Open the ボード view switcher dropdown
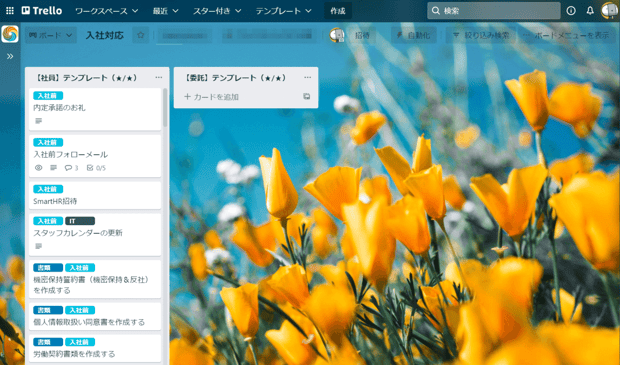 click(x=51, y=35)
